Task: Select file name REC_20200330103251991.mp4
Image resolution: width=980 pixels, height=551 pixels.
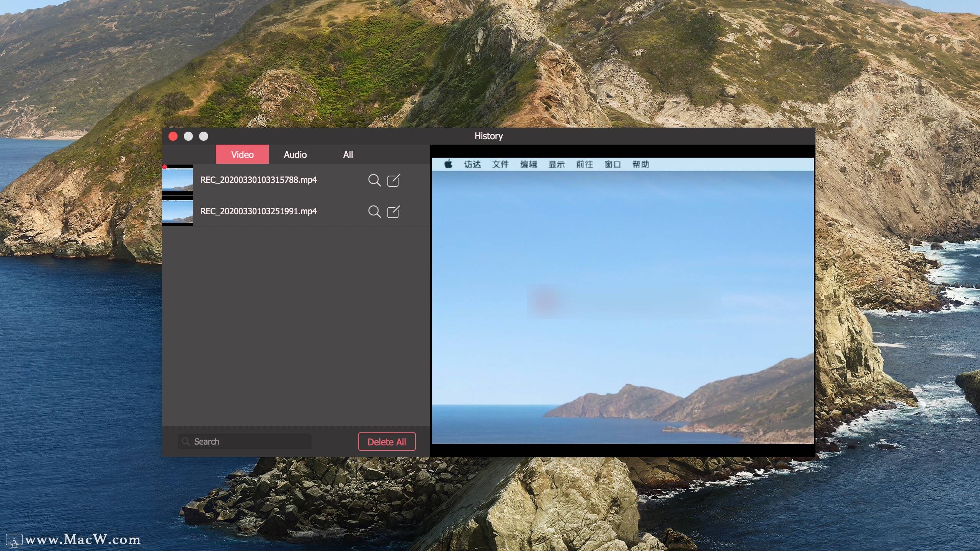Action: (x=259, y=211)
